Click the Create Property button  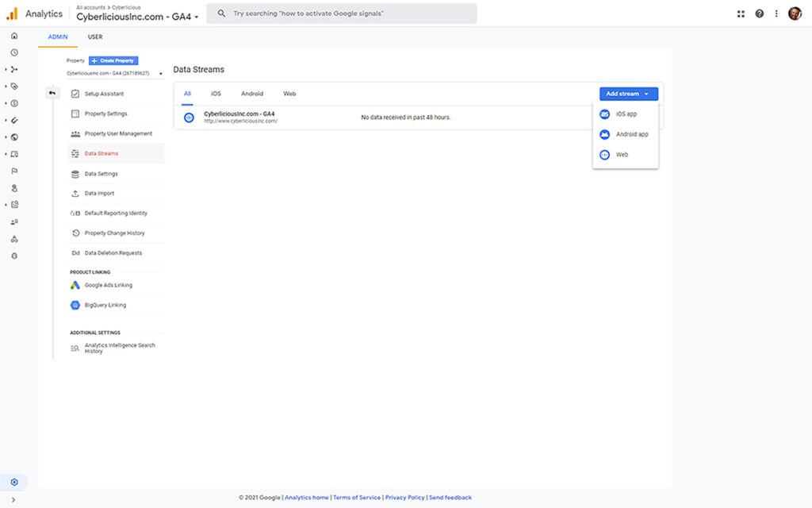point(113,60)
